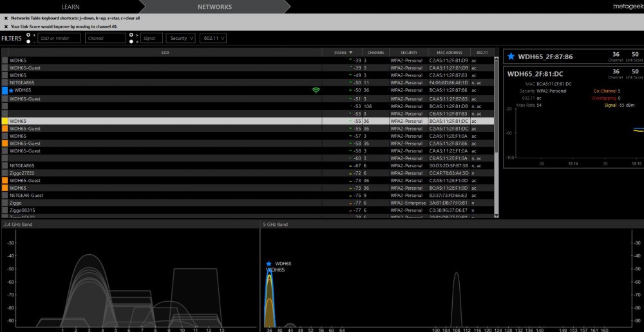Screen dimensions: 644x332
Task: Select the less-than signal filter radio button
Action: coord(131,41)
